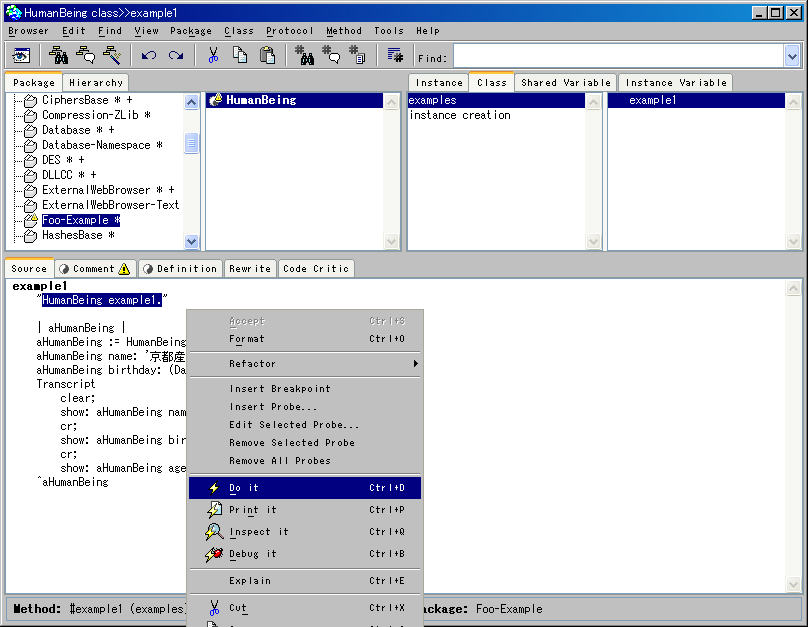Image resolution: width=808 pixels, height=627 pixels.
Task: Click the eye window toolbar icon
Action: click(x=21, y=55)
